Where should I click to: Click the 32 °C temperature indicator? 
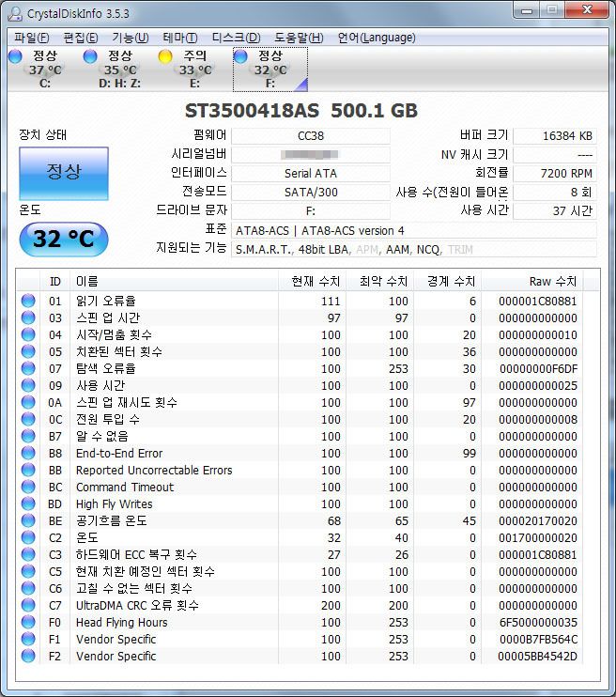tap(64, 240)
